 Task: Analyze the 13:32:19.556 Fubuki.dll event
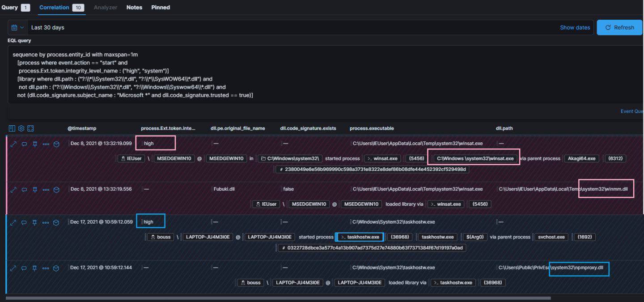[x=56, y=189]
